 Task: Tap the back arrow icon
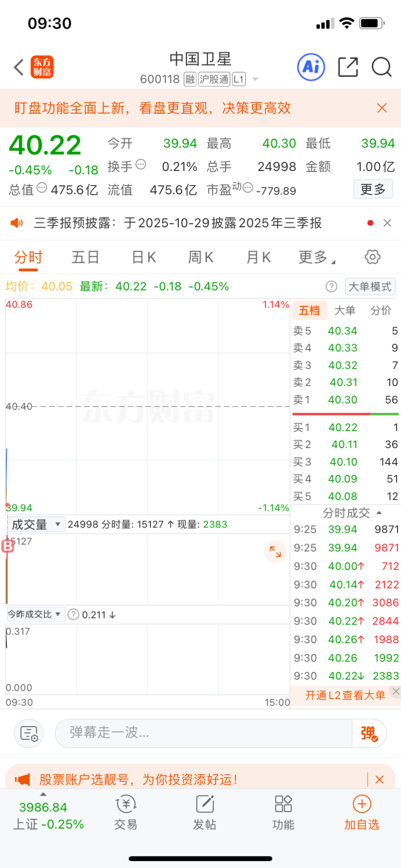tap(18, 67)
